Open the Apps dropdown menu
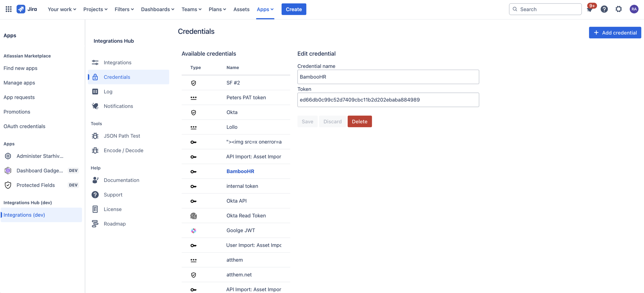The image size is (644, 293). click(265, 9)
